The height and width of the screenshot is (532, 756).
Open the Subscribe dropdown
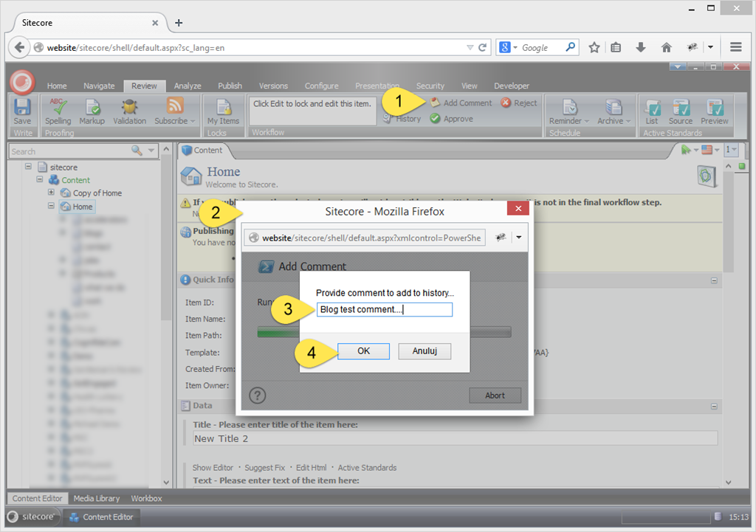point(175,111)
